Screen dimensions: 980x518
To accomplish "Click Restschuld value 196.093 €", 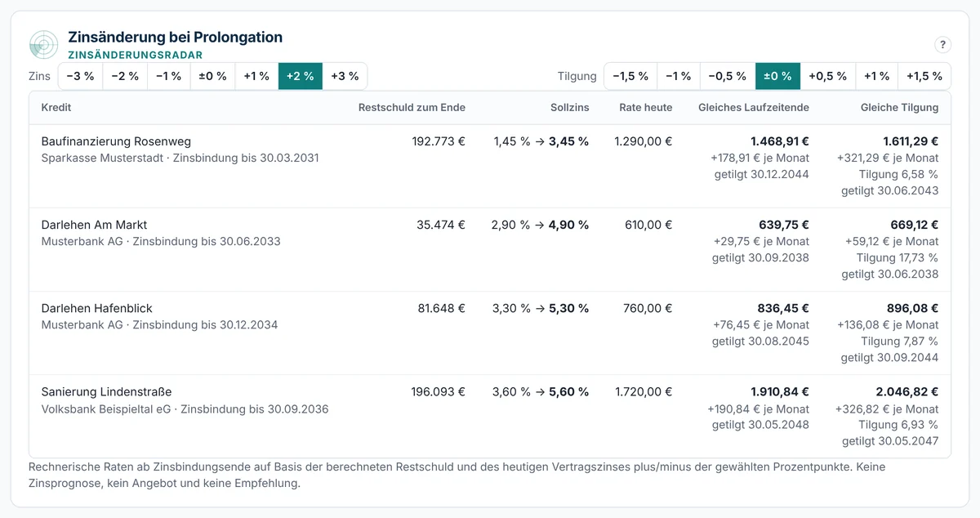I will click(439, 391).
